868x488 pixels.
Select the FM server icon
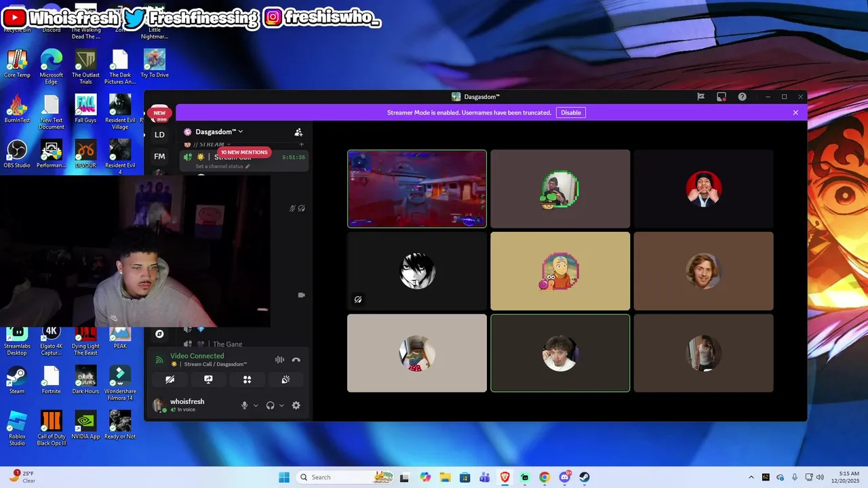159,157
